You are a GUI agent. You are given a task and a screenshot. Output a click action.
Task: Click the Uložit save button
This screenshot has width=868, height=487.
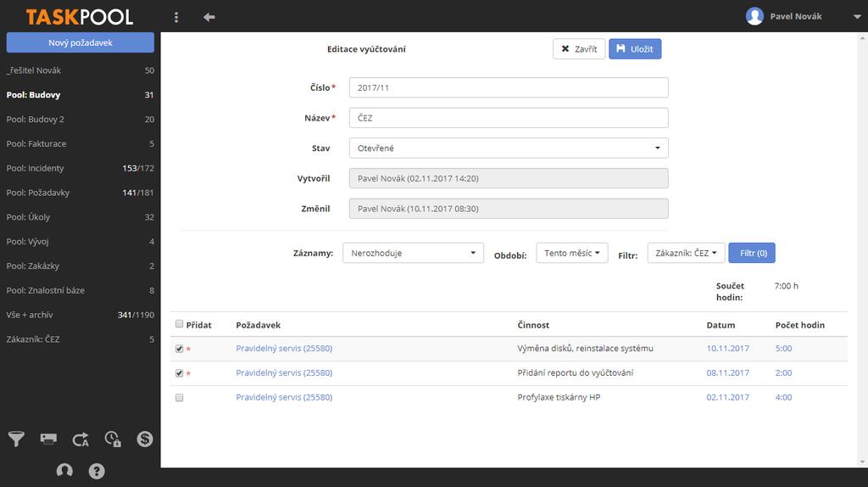click(635, 48)
